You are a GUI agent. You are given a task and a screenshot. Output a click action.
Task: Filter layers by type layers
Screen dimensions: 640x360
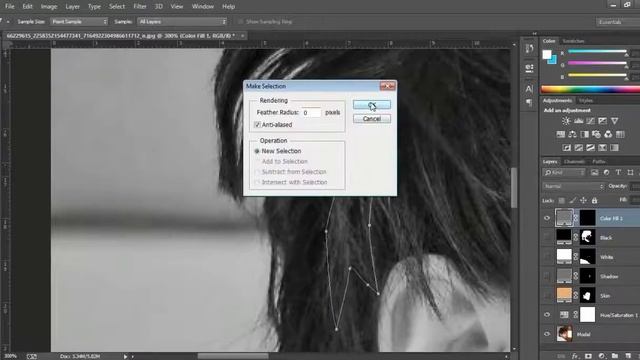(x=618, y=173)
